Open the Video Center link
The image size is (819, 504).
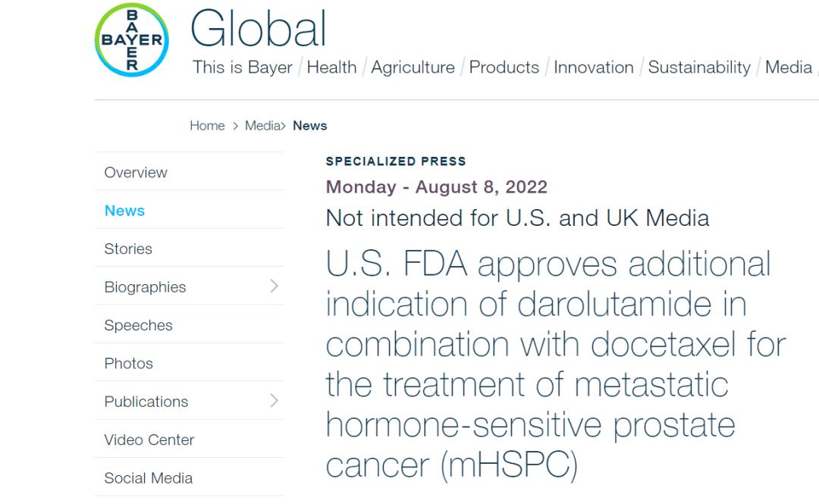pos(149,440)
